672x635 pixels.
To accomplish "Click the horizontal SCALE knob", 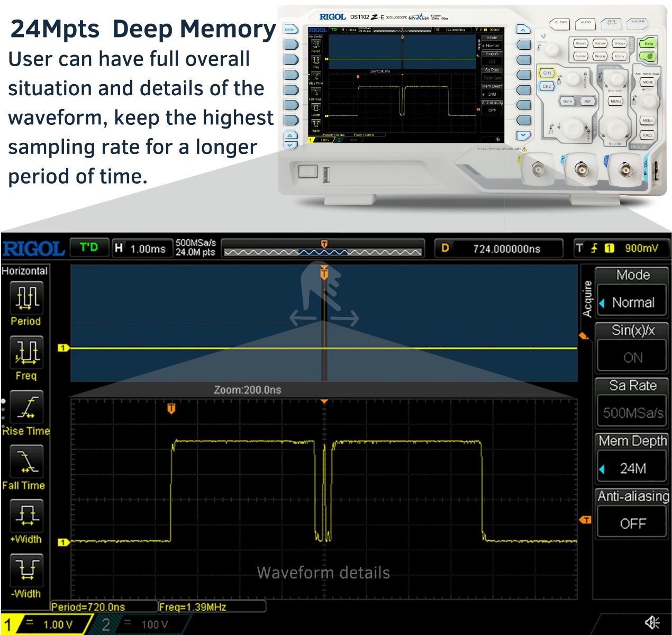I will pos(617,130).
